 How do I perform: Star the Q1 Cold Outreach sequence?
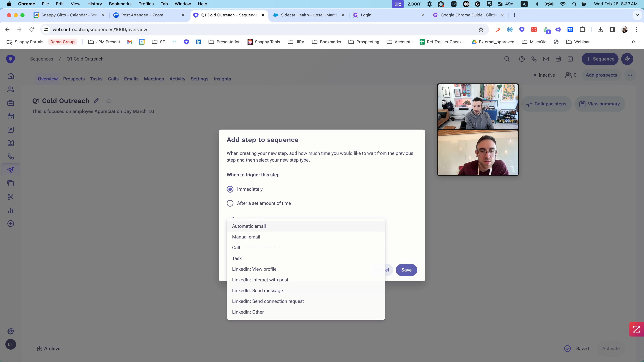(x=109, y=101)
